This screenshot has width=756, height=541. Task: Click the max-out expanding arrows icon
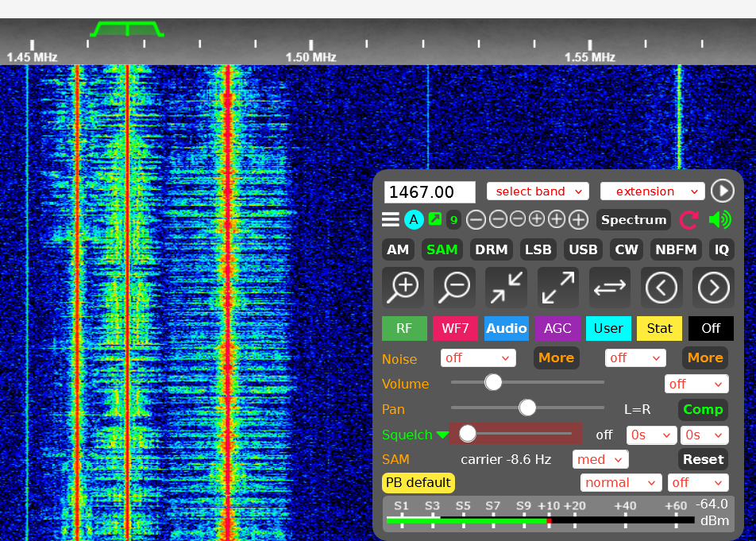(x=557, y=287)
